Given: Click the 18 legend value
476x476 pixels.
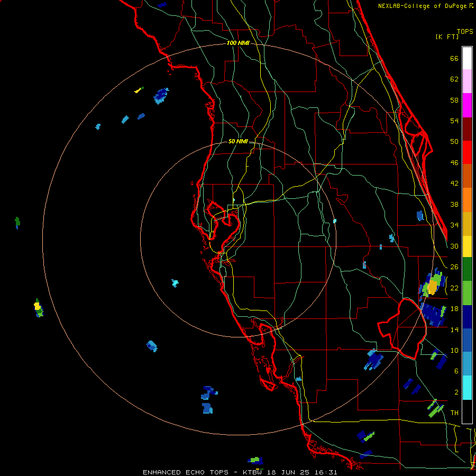Looking at the screenshot, I should tap(454, 309).
